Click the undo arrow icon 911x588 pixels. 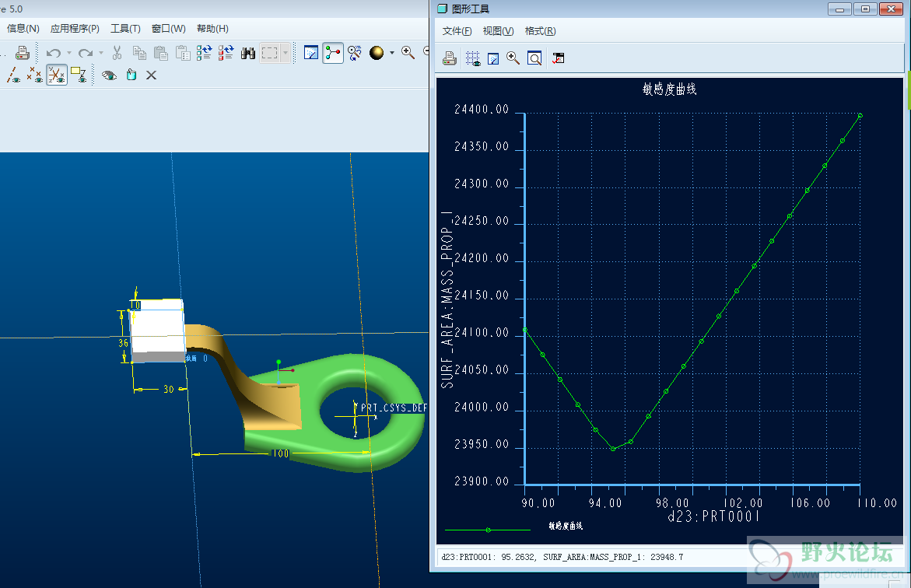54,53
